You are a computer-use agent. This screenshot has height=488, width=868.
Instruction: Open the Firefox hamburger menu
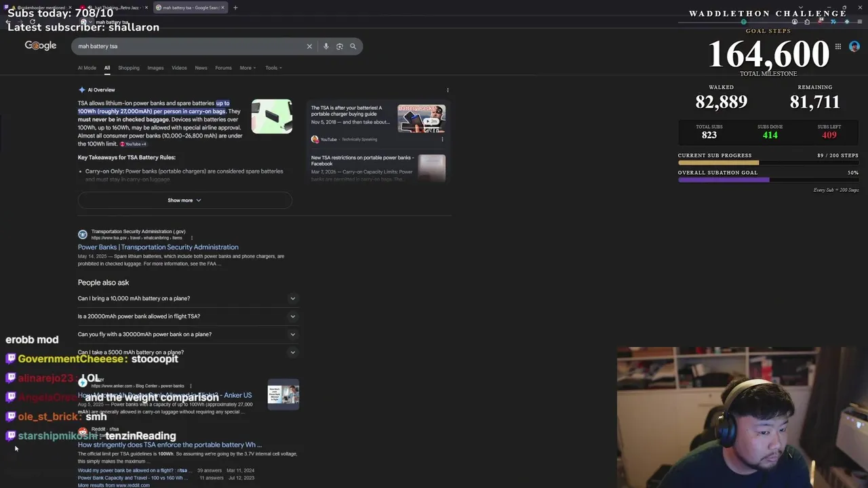click(x=859, y=22)
